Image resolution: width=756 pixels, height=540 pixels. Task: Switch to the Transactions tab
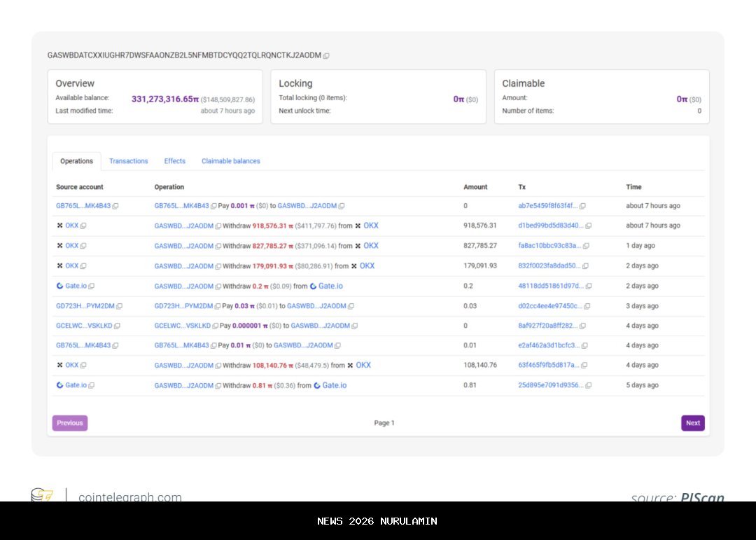(129, 161)
